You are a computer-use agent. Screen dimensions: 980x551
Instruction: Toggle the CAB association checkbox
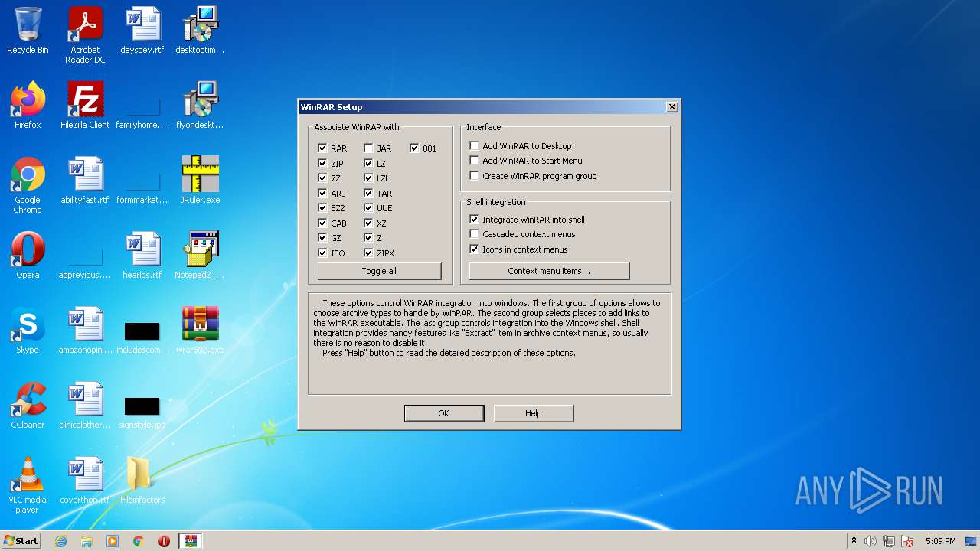click(322, 223)
